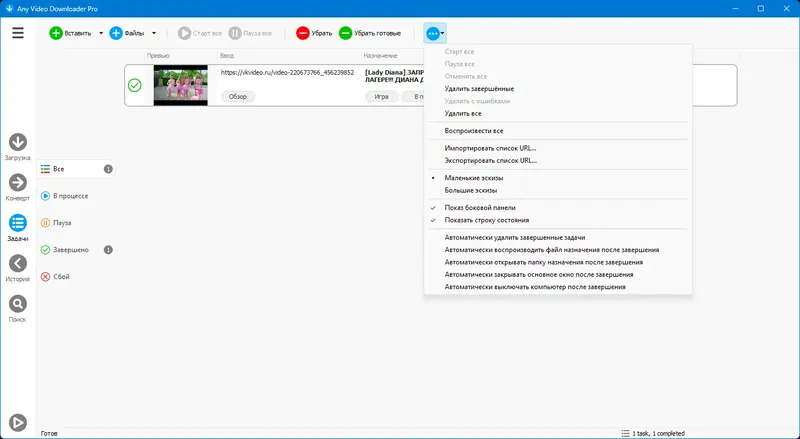Click the Ввод column header

tap(227, 56)
